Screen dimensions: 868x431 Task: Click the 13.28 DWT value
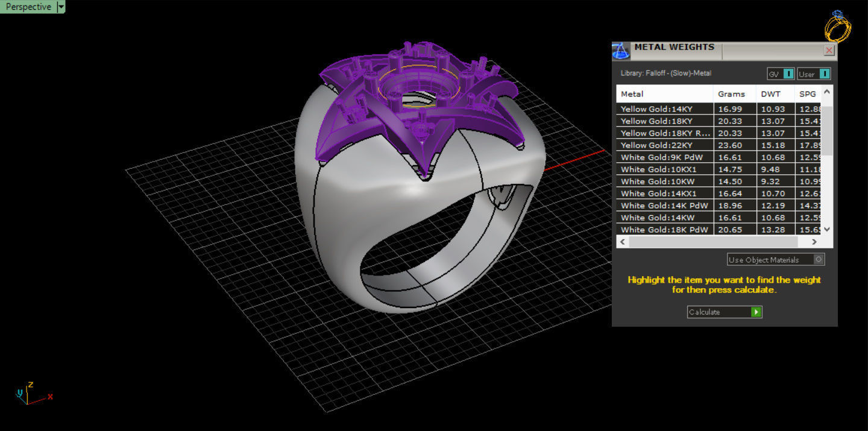[x=773, y=230]
